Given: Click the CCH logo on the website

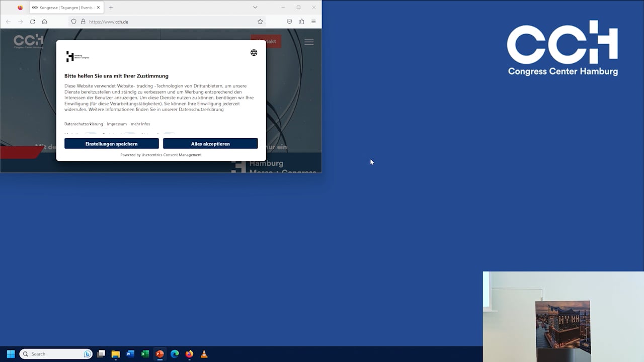Looking at the screenshot, I should [28, 41].
